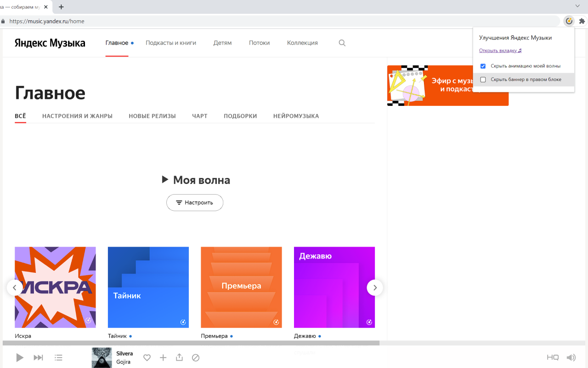Open the Настроить settings button
This screenshot has width=588, height=368.
pos(195,202)
